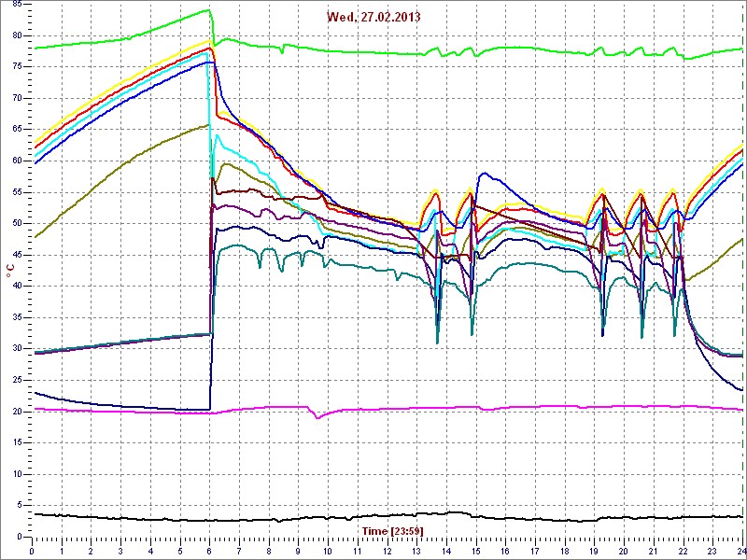Select the "25" temperature axis label
This screenshot has width=747, height=560.
pos(17,381)
